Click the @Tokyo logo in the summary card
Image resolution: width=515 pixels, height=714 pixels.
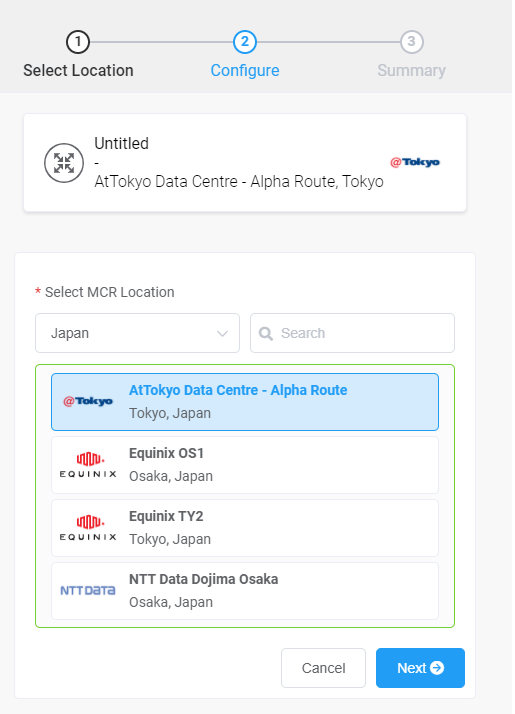point(415,162)
